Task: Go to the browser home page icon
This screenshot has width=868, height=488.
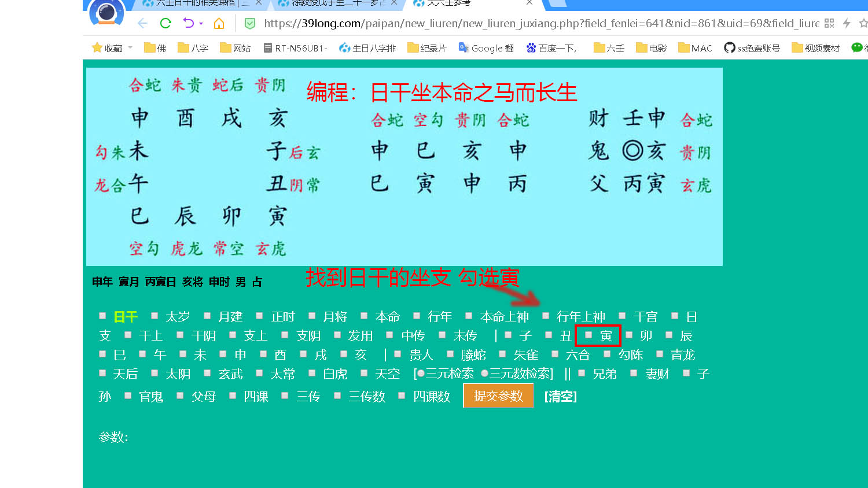Action: (219, 23)
